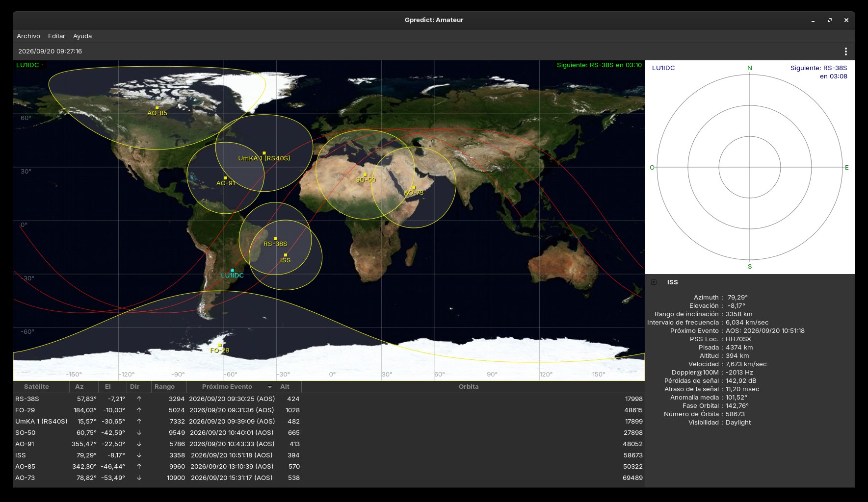Viewport: 868px width, 502px height.
Task: Select the SO-50 satellite marker on map
Action: pyautogui.click(x=365, y=175)
